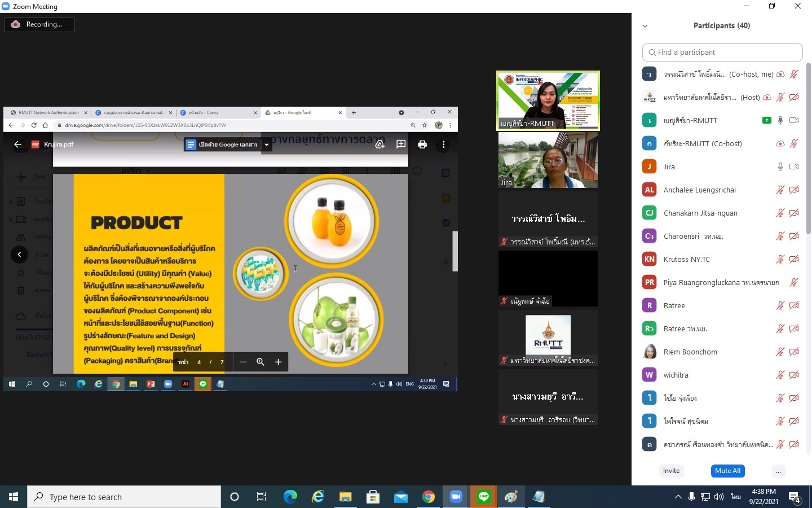Open the LINE app in taskbar
812x508 pixels.
483,497
